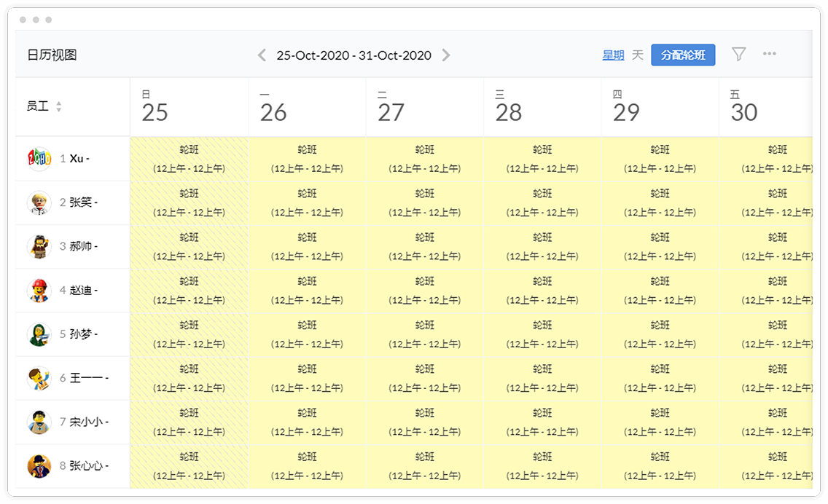Image resolution: width=828 pixels, height=504 pixels.
Task: Select 郝帅's shift cell on the 27th
Action: (x=424, y=246)
